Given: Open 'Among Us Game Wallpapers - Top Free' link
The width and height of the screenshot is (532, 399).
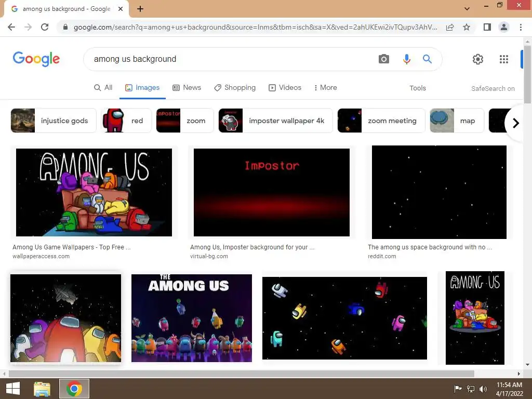Looking at the screenshot, I should point(72,247).
